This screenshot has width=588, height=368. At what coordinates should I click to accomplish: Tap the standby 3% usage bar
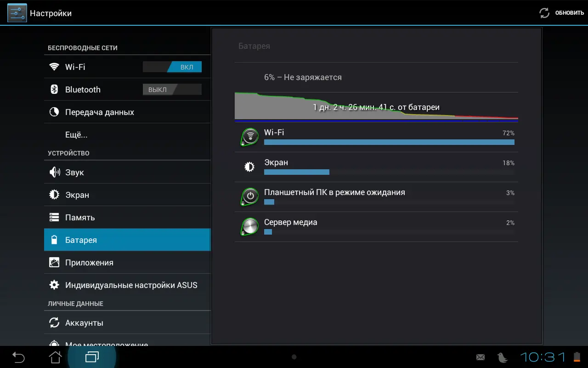click(x=389, y=202)
